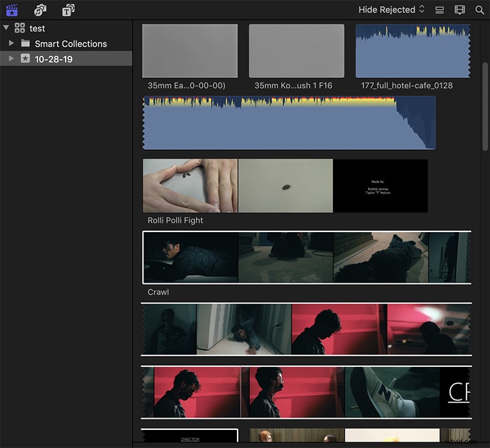
Task: Open the Libraries sidebar clapperboard icon
Action: point(12,10)
